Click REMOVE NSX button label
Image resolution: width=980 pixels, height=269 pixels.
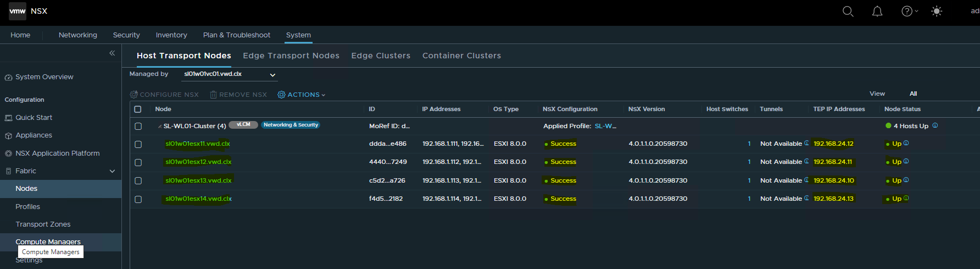(243, 95)
